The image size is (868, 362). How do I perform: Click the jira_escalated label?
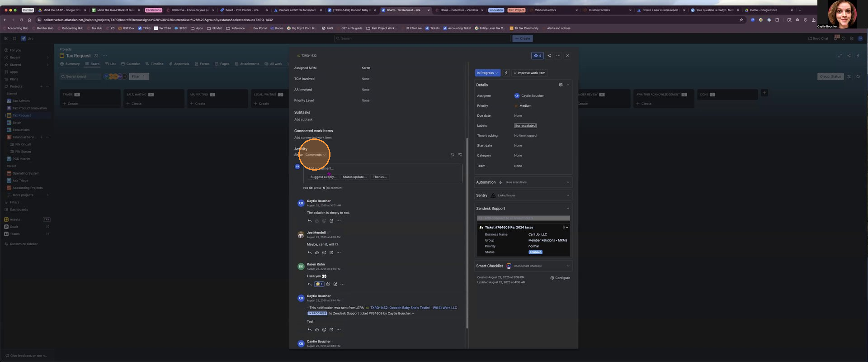525,126
